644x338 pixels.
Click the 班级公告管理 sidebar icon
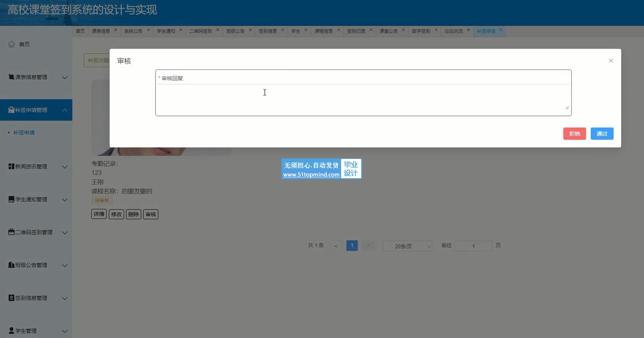[11, 265]
